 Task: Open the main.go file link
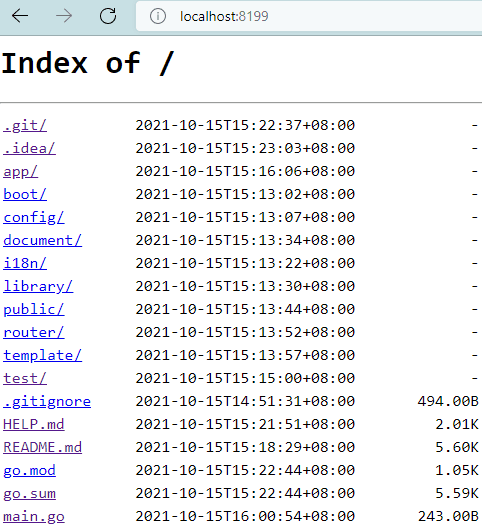coord(34,517)
